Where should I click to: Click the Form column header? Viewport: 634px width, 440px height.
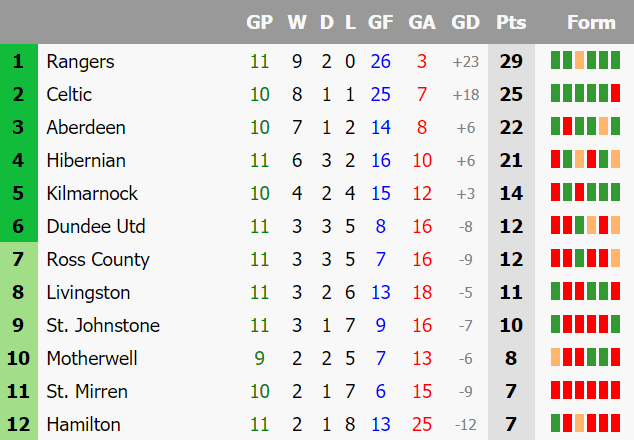coord(591,22)
